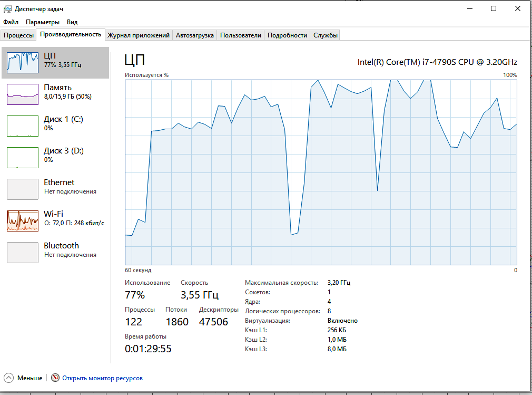Click the Task Manager app icon in title bar
This screenshot has height=395, width=532.
7,9
